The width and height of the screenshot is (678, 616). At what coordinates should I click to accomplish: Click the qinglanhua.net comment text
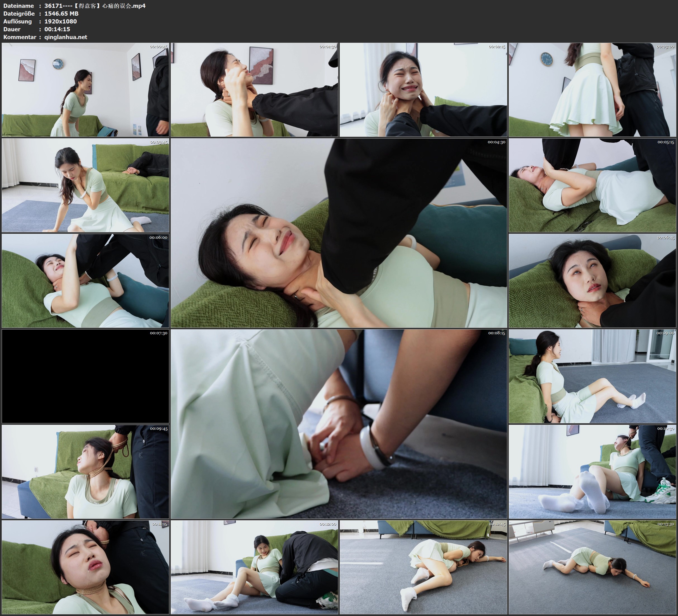tap(66, 37)
